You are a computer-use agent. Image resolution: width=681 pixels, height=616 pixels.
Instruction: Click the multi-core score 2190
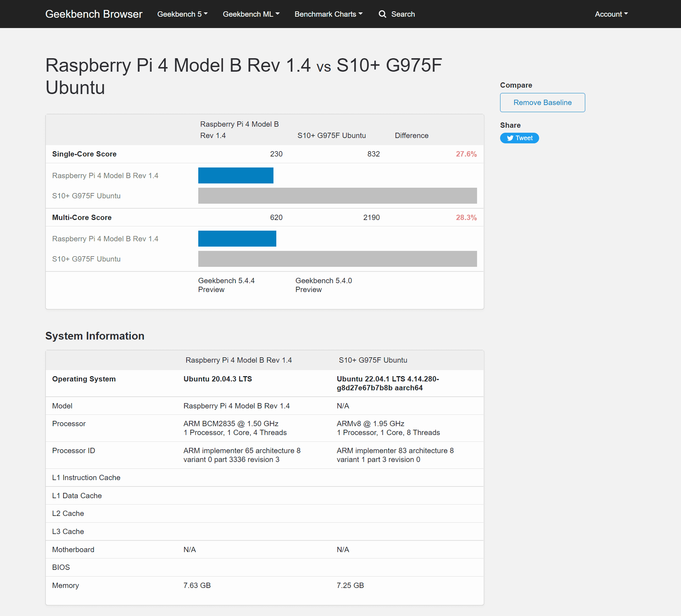[371, 218]
